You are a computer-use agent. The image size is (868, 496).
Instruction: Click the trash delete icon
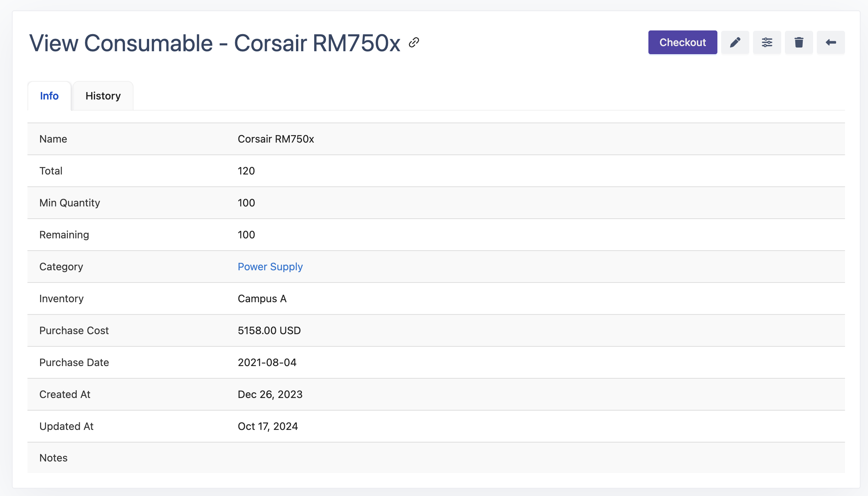(799, 42)
